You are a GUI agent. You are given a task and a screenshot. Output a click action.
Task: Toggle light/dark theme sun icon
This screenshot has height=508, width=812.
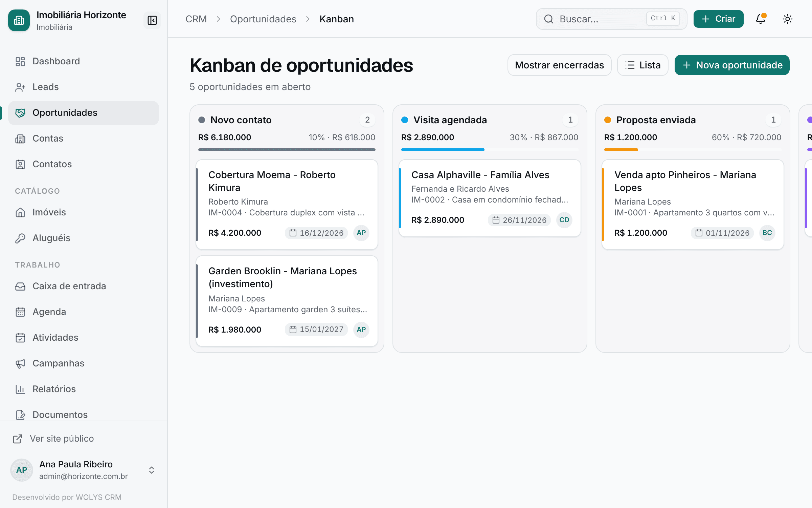click(788, 19)
